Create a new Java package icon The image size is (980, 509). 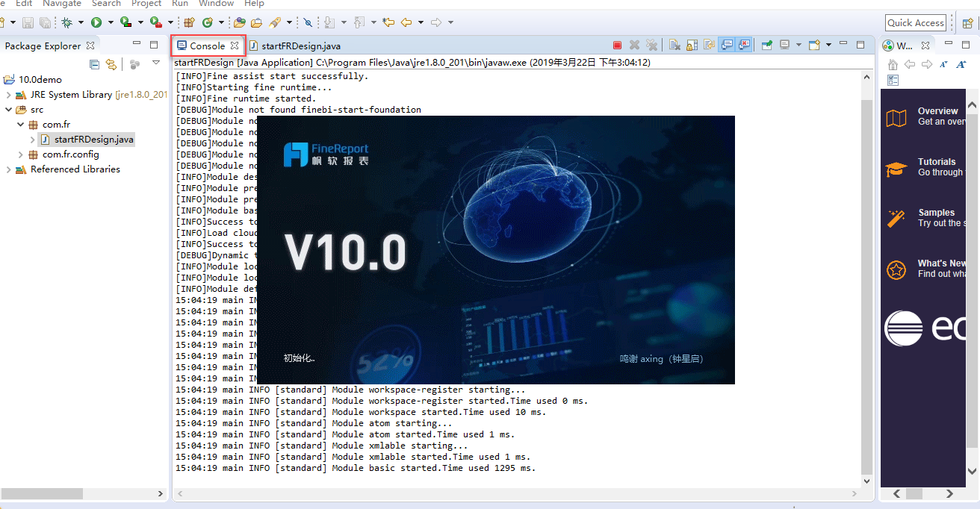(x=190, y=22)
